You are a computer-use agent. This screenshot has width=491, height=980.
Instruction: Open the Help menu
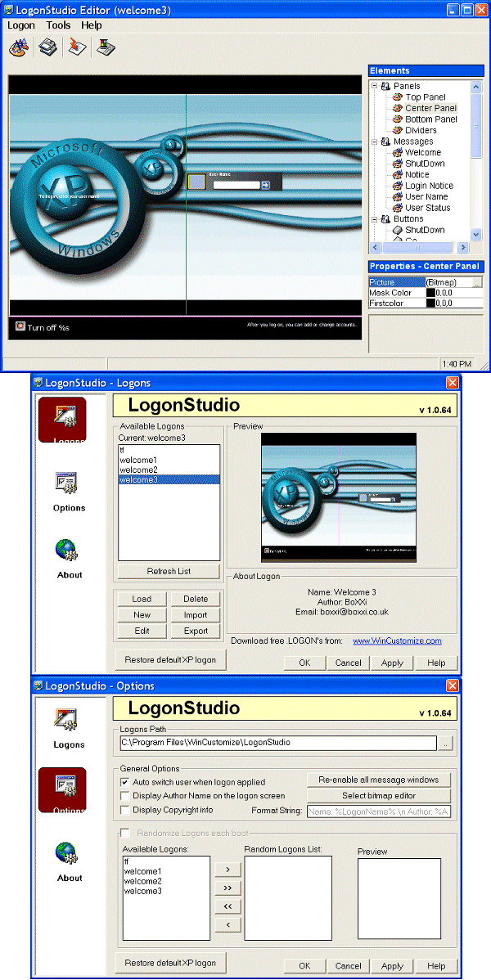(92, 25)
